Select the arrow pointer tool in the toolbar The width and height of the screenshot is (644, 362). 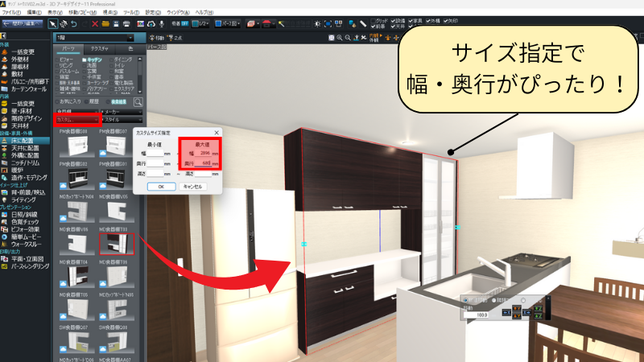click(x=52, y=24)
